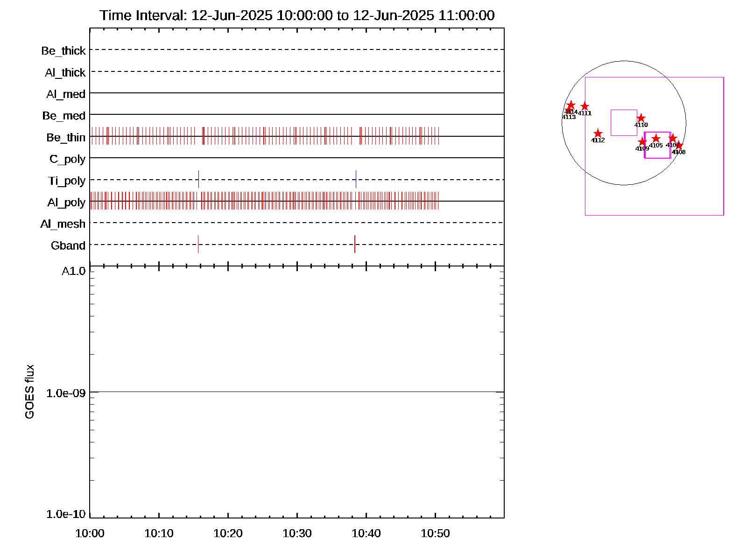Select the star marking region 4107
Viewport: 747px width, 560px height.
[x=672, y=138]
